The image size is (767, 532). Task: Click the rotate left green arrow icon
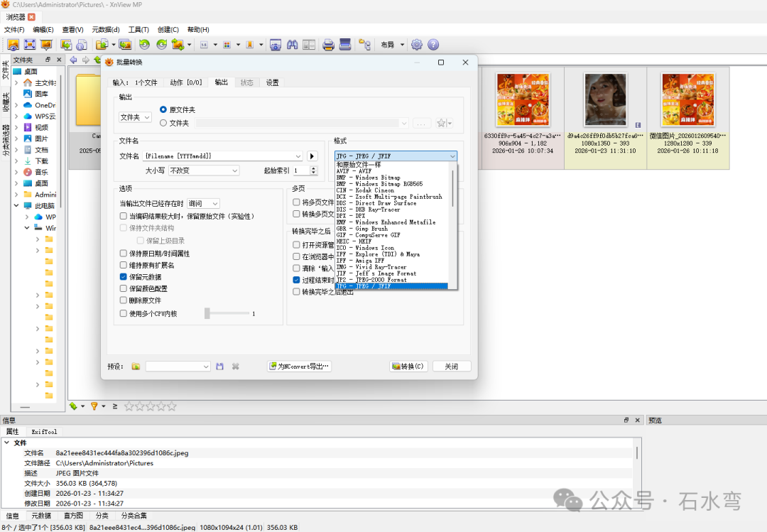(144, 45)
